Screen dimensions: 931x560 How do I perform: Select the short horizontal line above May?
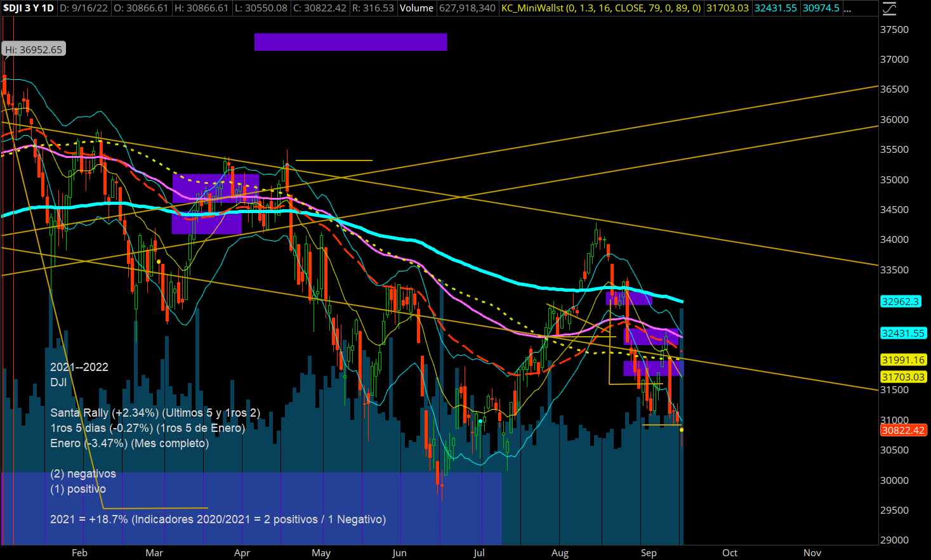click(x=334, y=160)
